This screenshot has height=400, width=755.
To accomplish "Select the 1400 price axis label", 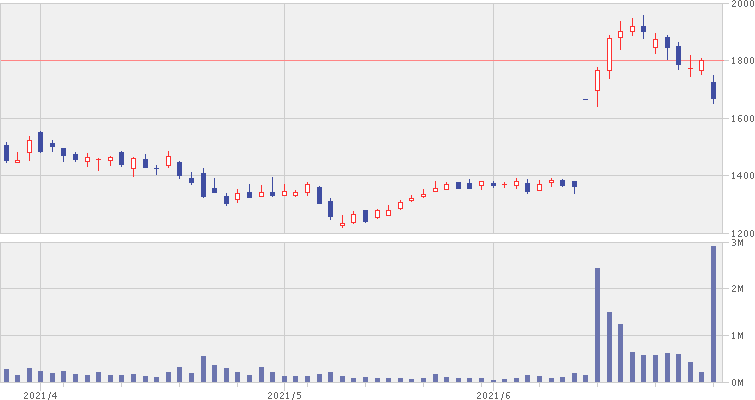I will point(741,176).
